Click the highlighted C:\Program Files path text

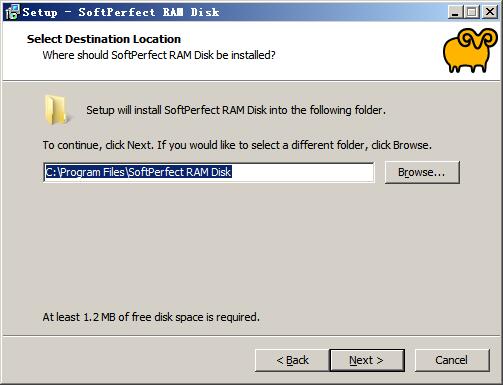coord(138,172)
